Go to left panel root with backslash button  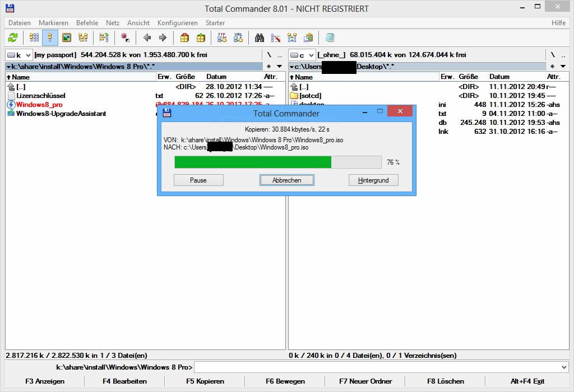pos(269,55)
